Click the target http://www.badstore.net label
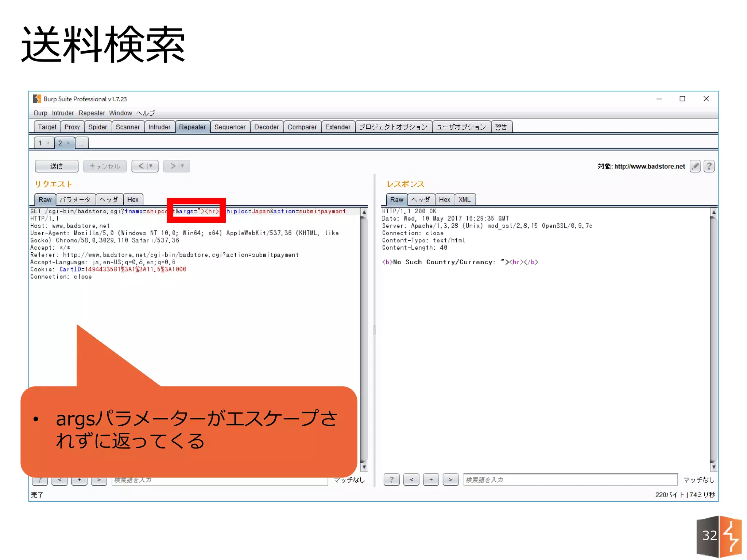 tap(641, 166)
